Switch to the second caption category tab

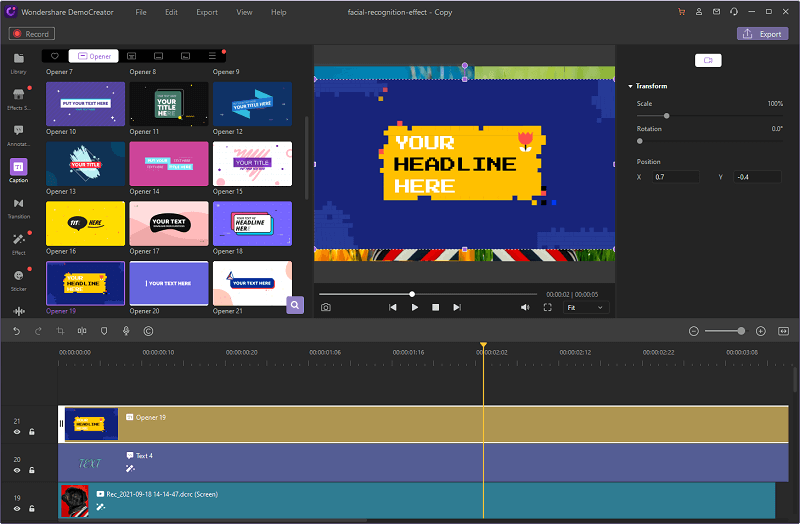[132, 56]
